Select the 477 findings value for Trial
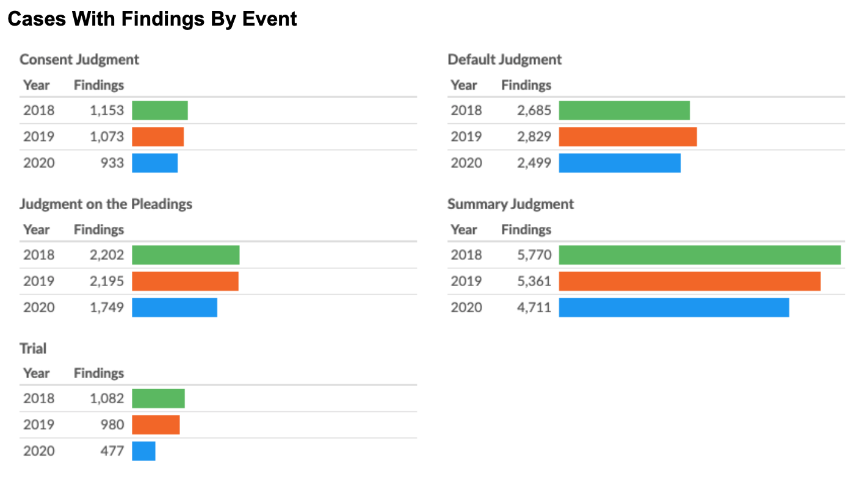868x477 pixels. [x=112, y=451]
